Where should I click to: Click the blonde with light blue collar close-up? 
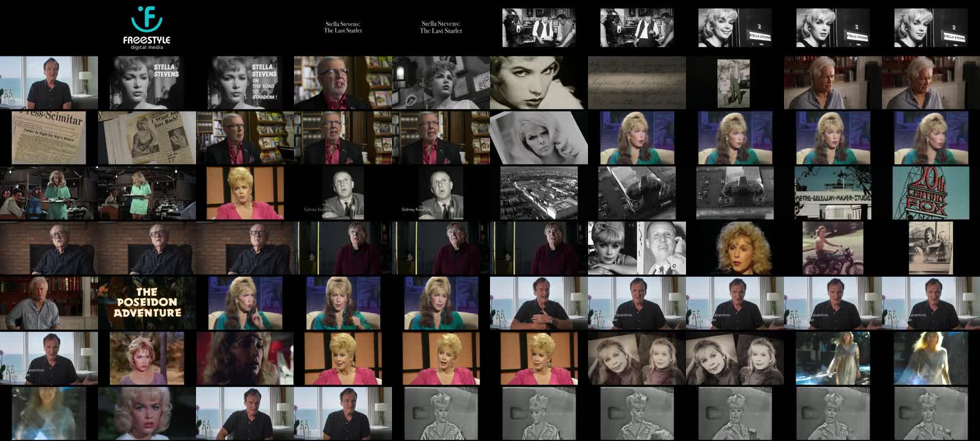pos(147,413)
